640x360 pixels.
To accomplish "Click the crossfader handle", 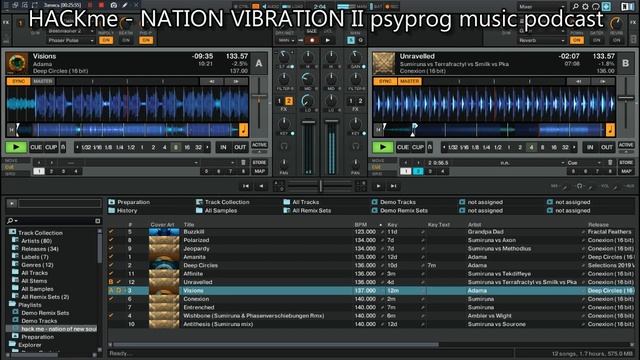I will [x=321, y=186].
